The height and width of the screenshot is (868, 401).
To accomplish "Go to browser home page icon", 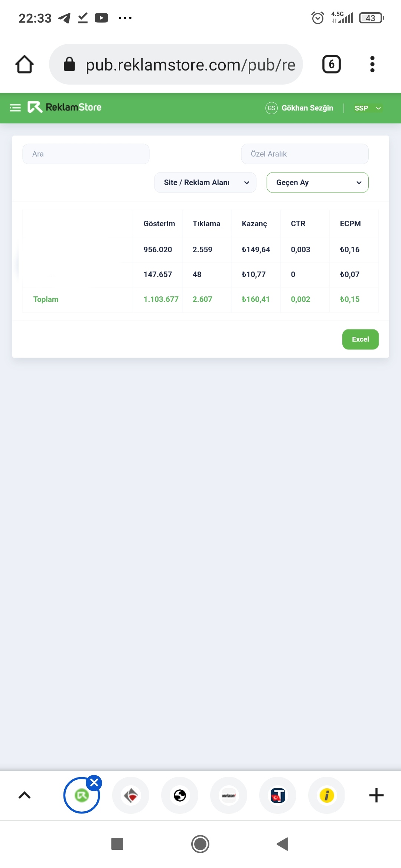I will click(x=25, y=64).
